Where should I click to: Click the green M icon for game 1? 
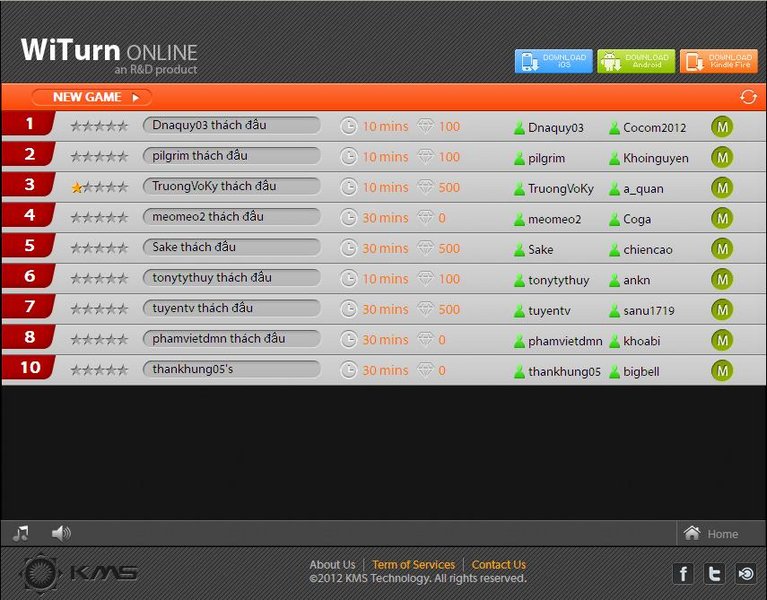[722, 127]
